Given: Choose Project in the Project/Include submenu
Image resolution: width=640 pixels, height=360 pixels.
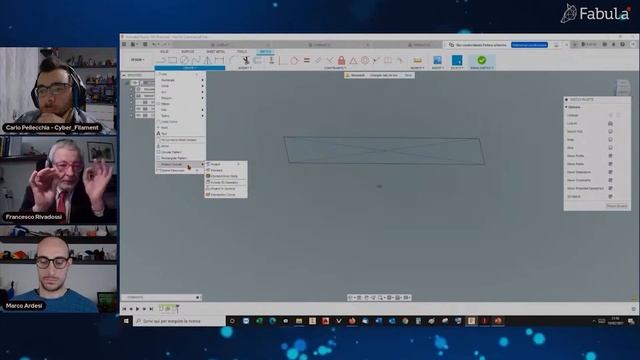Looking at the screenshot, I should [x=226, y=164].
